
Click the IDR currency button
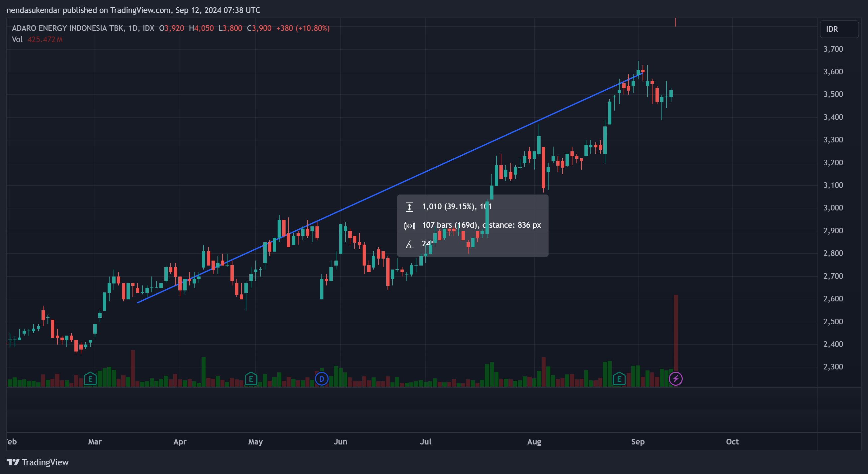pyautogui.click(x=839, y=29)
